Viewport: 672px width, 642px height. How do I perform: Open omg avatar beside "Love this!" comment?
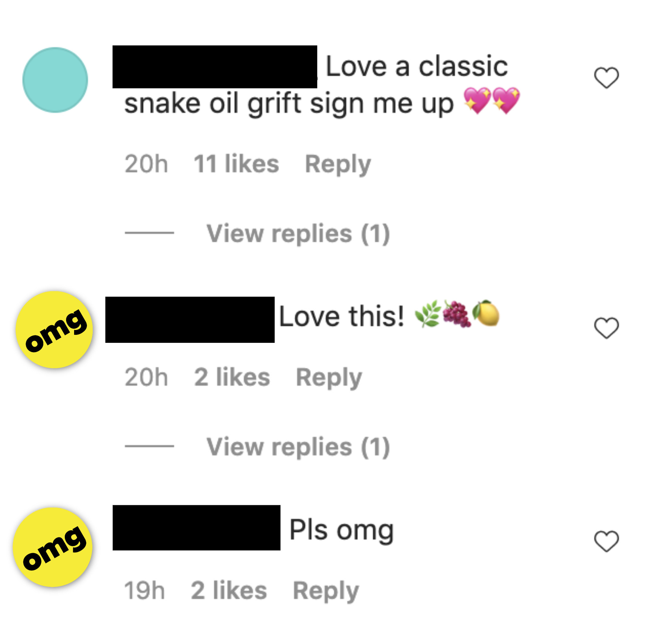click(x=55, y=330)
